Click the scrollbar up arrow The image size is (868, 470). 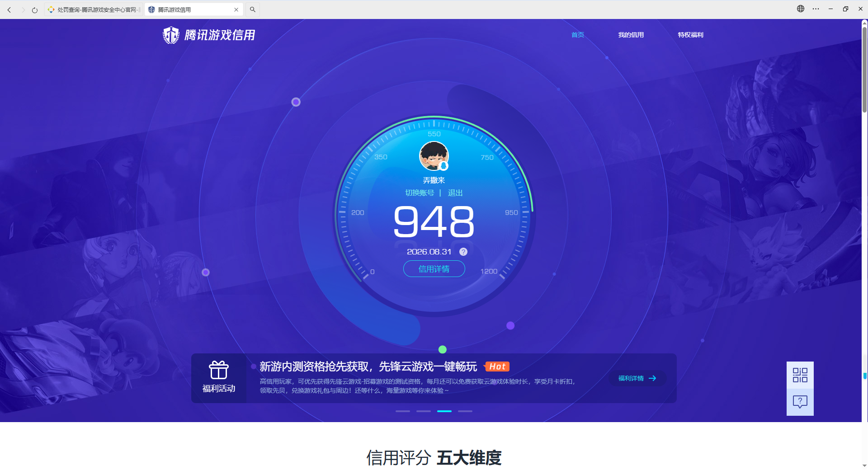864,22
